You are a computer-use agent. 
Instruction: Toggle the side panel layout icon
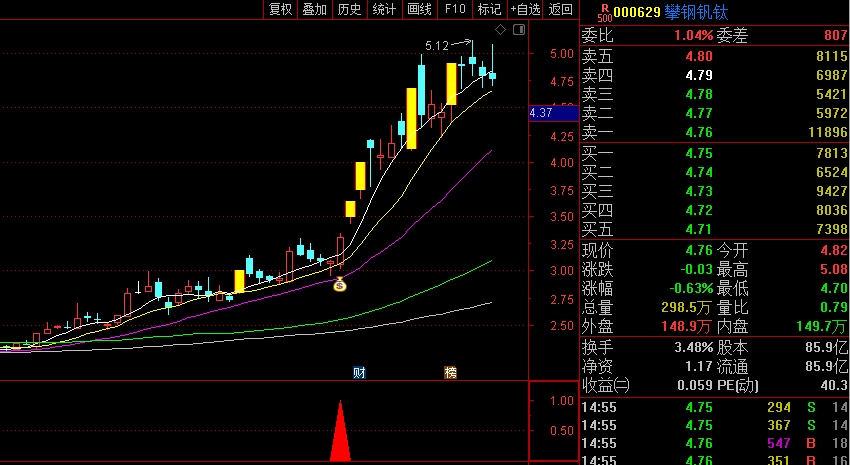point(519,30)
